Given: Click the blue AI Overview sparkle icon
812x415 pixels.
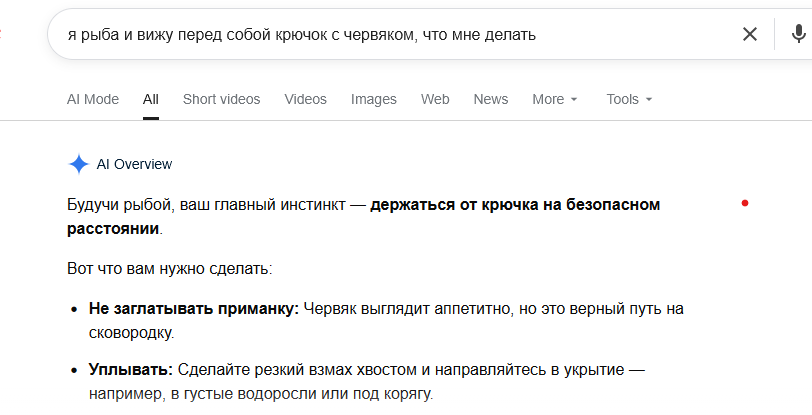Looking at the screenshot, I should click(79, 164).
